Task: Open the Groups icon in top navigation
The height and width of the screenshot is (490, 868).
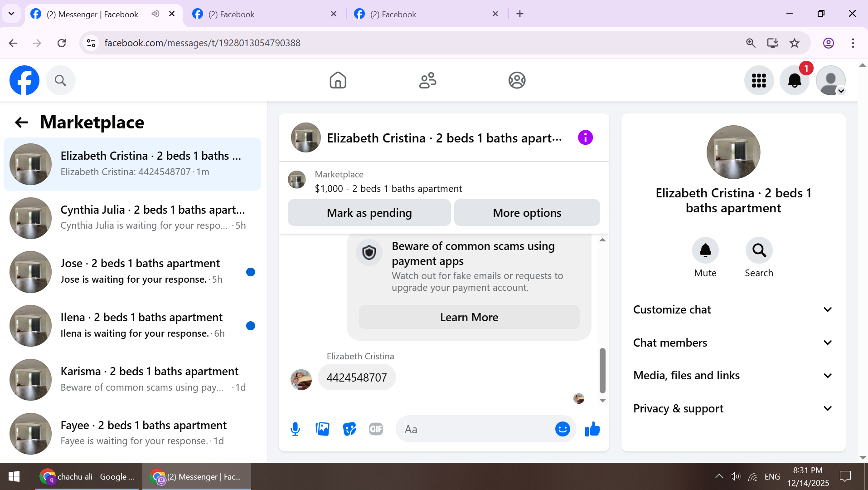Action: [x=517, y=80]
